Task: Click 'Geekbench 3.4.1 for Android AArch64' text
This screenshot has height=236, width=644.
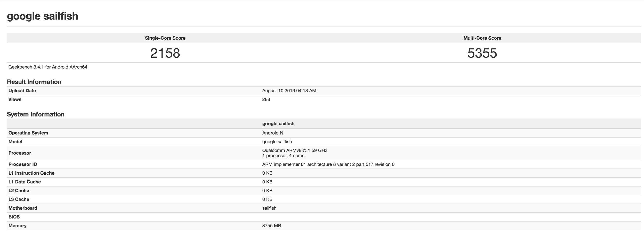Action: click(48, 67)
